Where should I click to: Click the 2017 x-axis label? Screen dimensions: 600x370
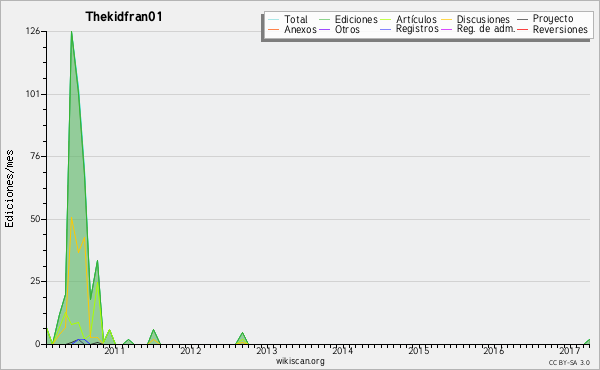click(570, 350)
